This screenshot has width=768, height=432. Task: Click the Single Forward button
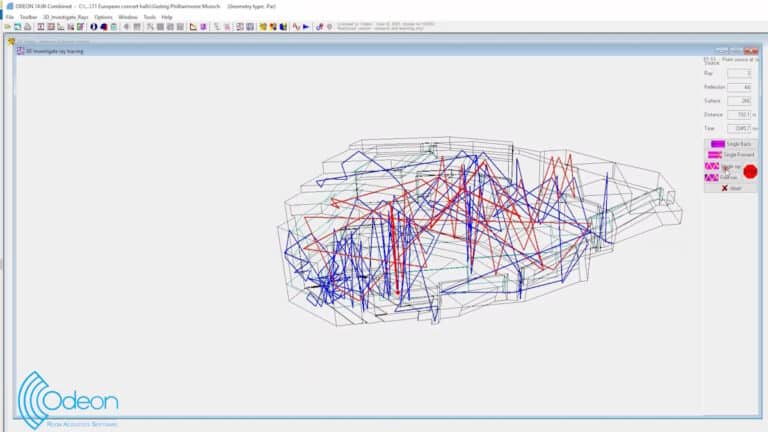coord(730,155)
